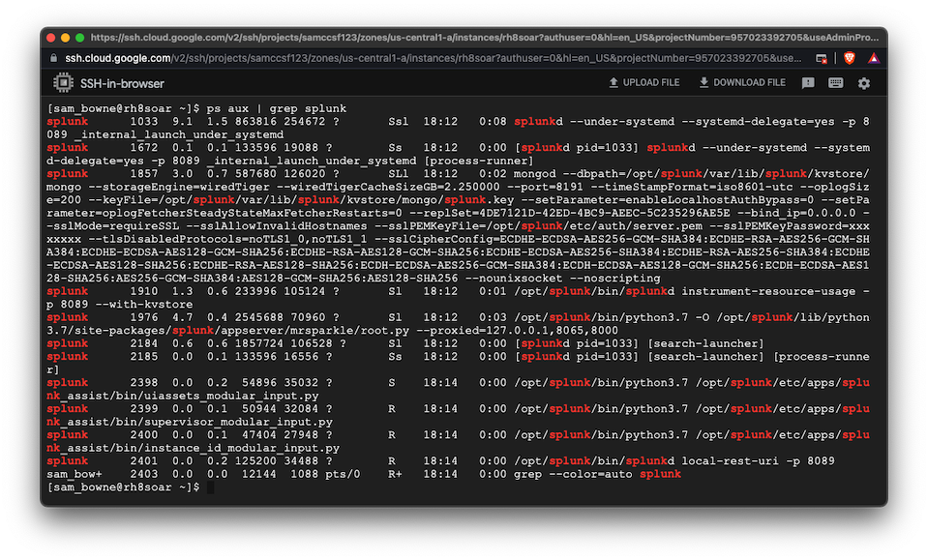
Task: Click '_internal_launch_under_systemd' on second output line
Action: 179,134
